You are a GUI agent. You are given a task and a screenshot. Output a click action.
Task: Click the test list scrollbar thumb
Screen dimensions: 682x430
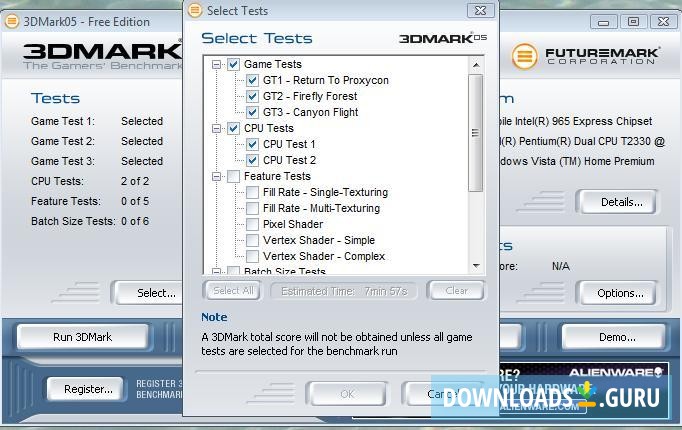coord(475,133)
